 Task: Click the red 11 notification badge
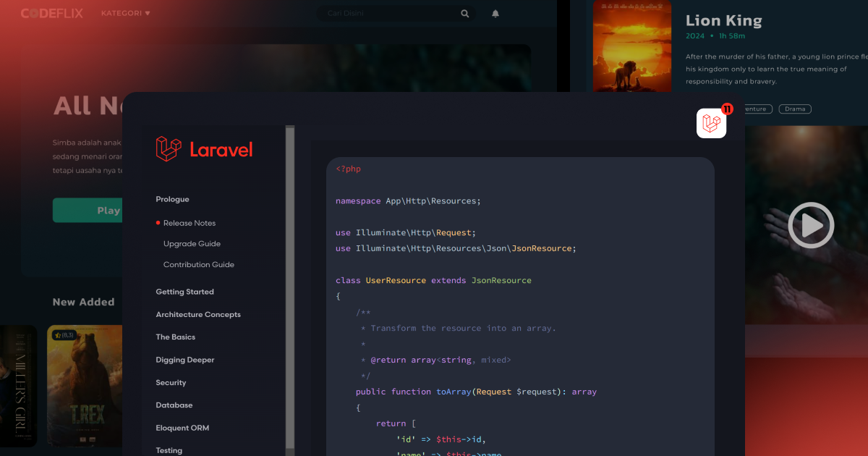(727, 109)
